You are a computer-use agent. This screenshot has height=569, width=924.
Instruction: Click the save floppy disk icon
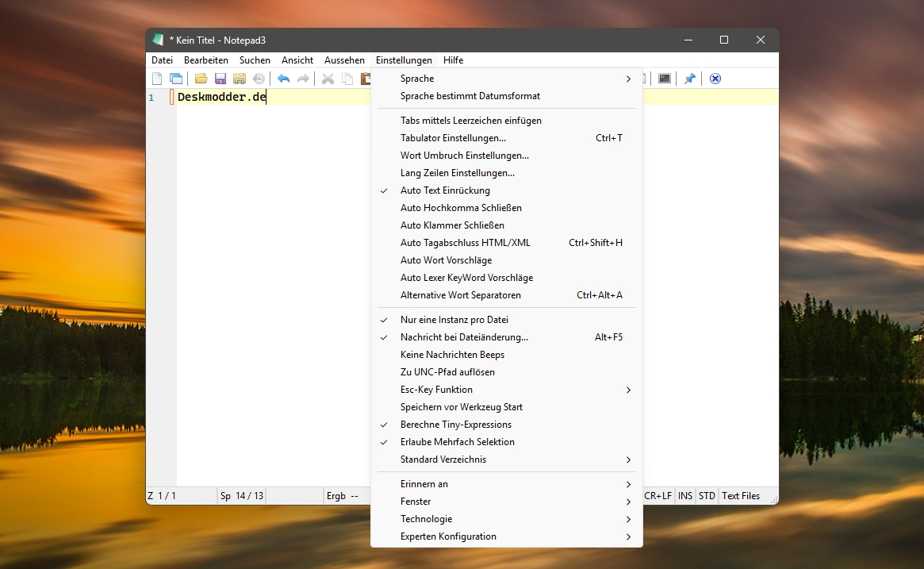(x=220, y=79)
